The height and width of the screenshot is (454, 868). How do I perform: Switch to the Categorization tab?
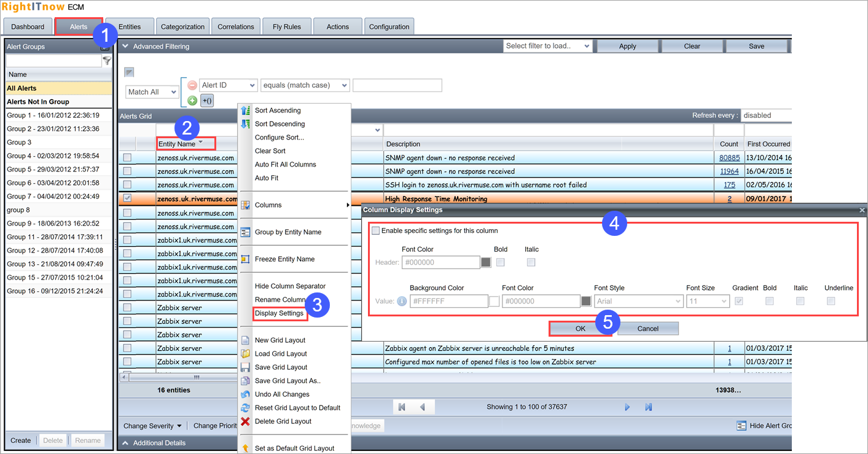click(x=182, y=26)
